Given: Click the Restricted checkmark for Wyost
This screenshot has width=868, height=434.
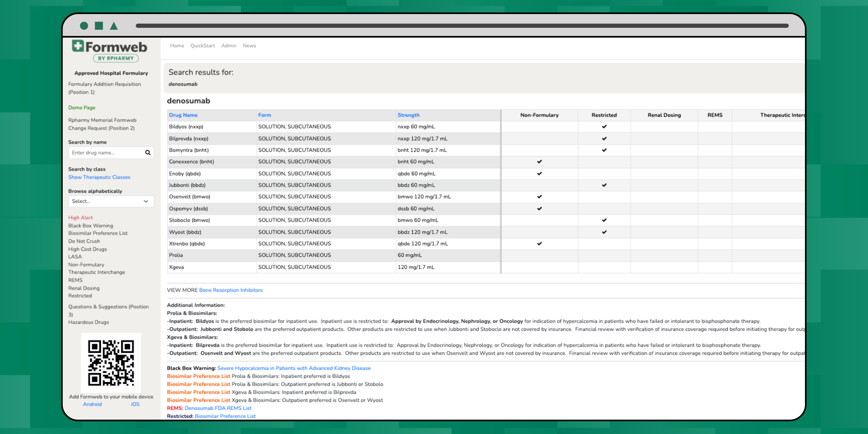Looking at the screenshot, I should [x=604, y=232].
